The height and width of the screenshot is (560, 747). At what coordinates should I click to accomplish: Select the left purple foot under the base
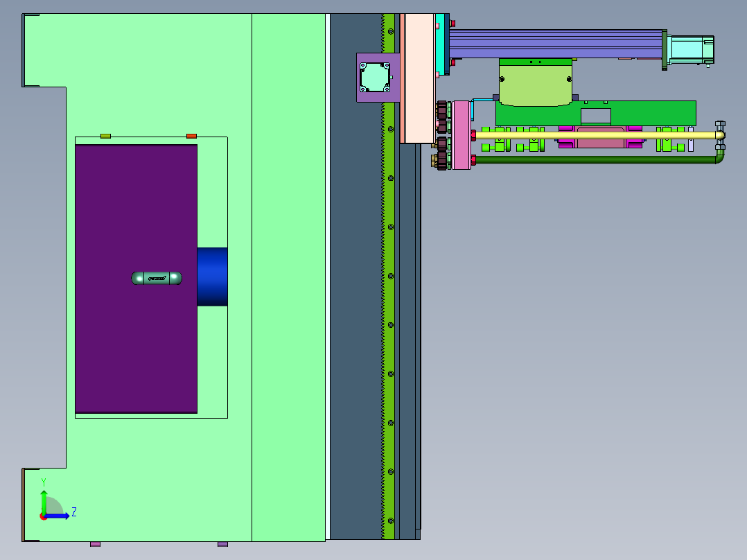click(x=96, y=544)
